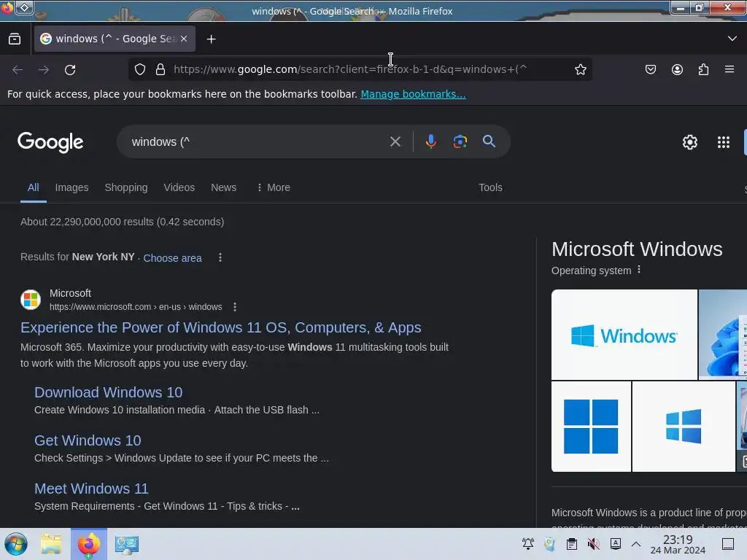747x560 pixels.
Task: Unmute the audio volume tray icon
Action: [594, 544]
